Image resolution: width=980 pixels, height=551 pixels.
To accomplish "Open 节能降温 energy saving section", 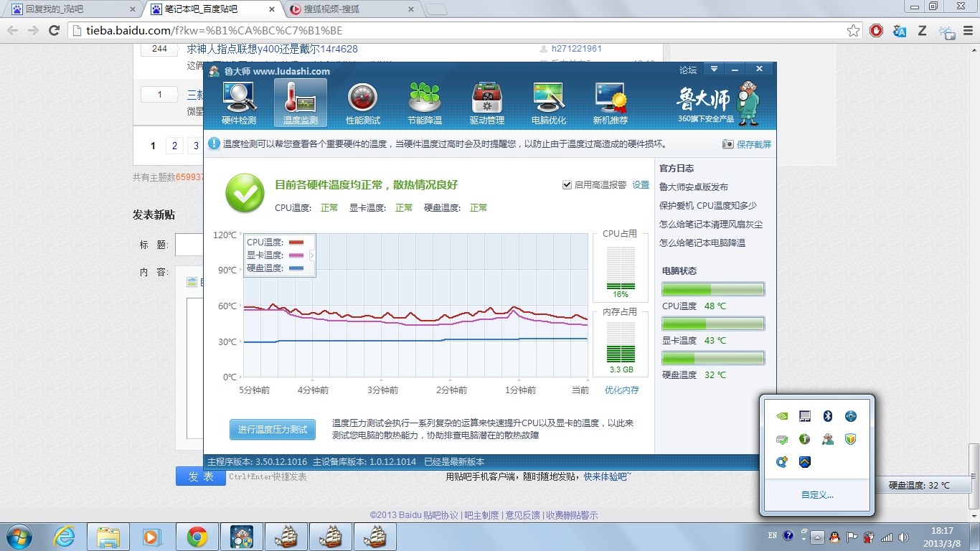I will [x=425, y=103].
